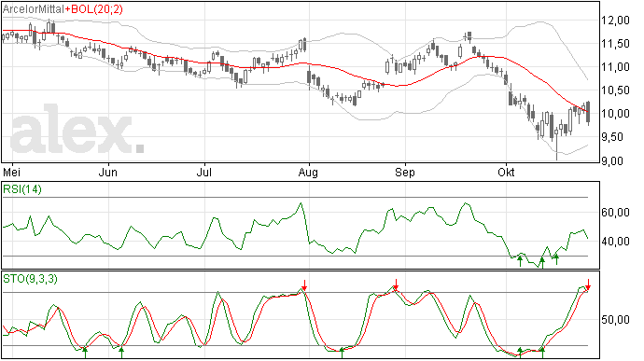This screenshot has height=361, width=644.
Task: Click the red sell arrow at late October stochastic peak
Action: tap(588, 285)
